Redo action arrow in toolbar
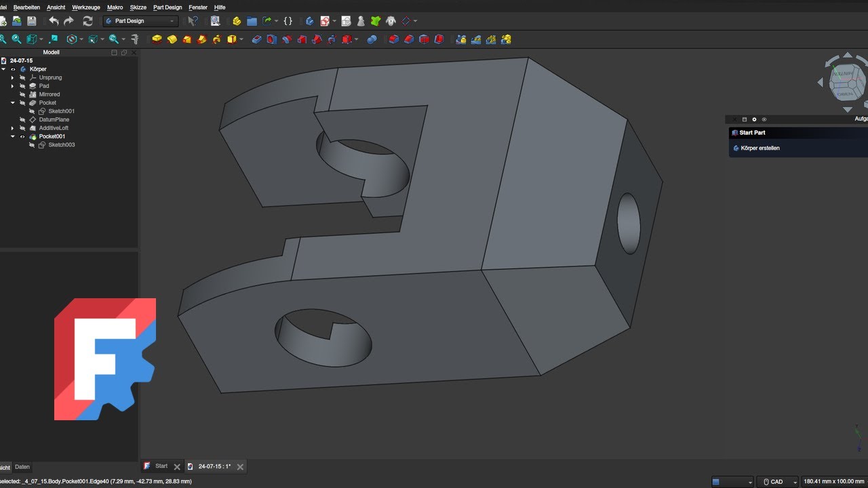This screenshot has height=488, width=868. coord(68,21)
